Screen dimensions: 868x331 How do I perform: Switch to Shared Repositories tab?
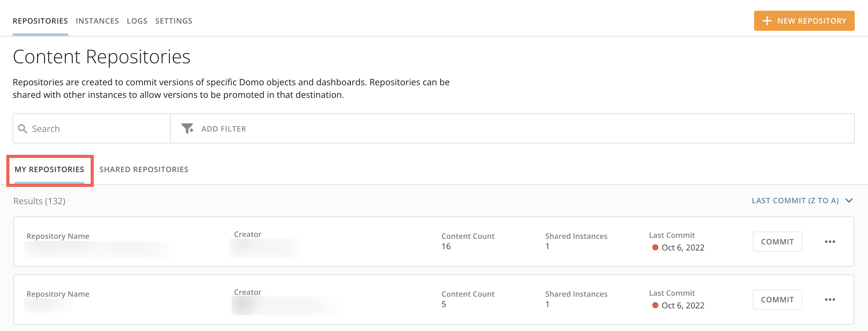[x=144, y=169]
